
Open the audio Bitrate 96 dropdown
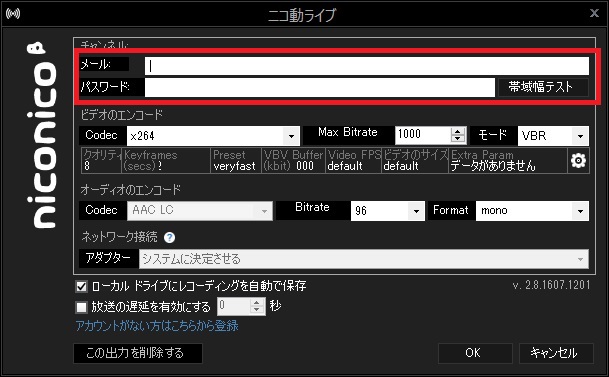416,211
